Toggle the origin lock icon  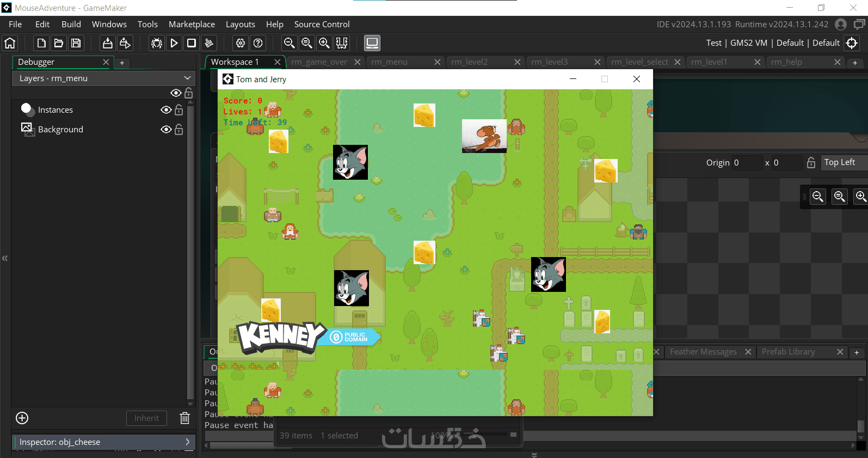tap(811, 162)
